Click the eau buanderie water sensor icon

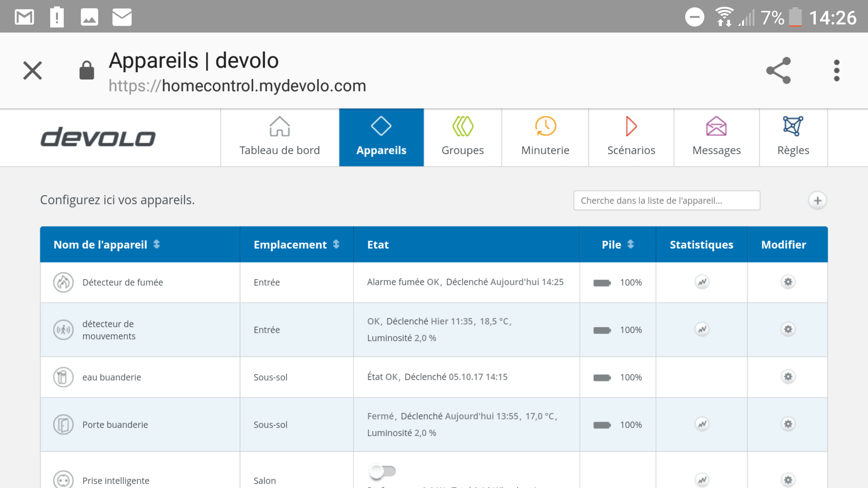pos(63,377)
